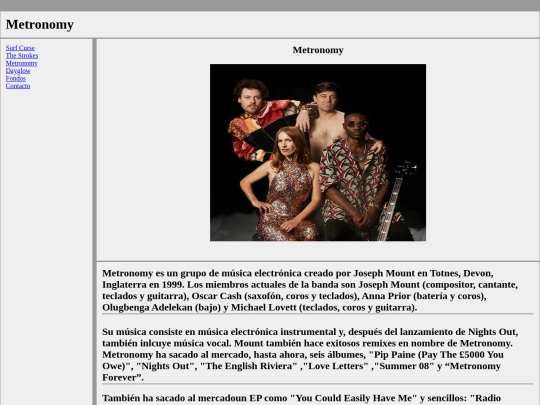Open The Strokes link
Screen dimensions: 540x405
coord(22,55)
